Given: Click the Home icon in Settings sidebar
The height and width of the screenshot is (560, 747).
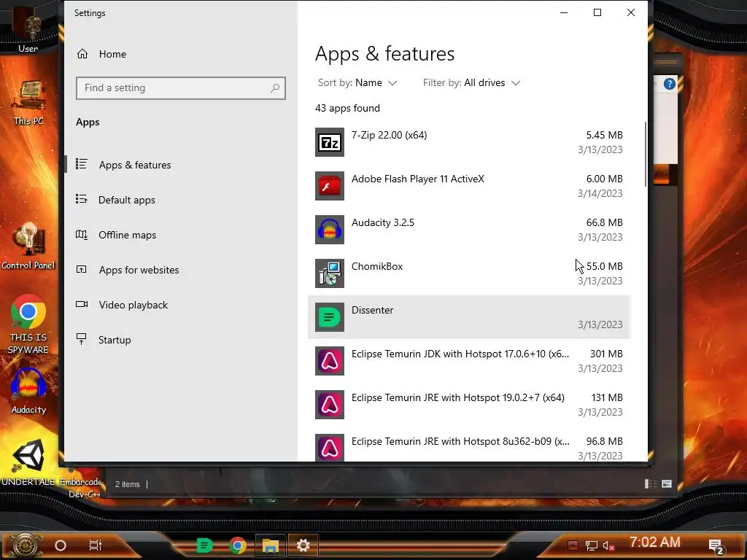Looking at the screenshot, I should pyautogui.click(x=82, y=54).
